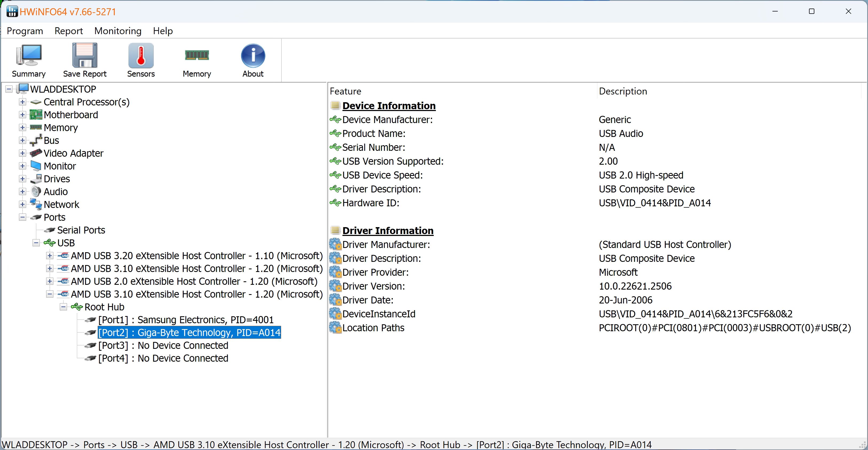The image size is (868, 450).
Task: Select the Video Adapter card icon
Action: (36, 153)
